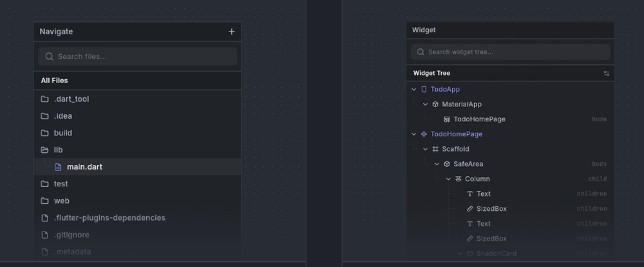This screenshot has height=267, width=644.
Task: Collapse the Column tree node
Action: 448,179
